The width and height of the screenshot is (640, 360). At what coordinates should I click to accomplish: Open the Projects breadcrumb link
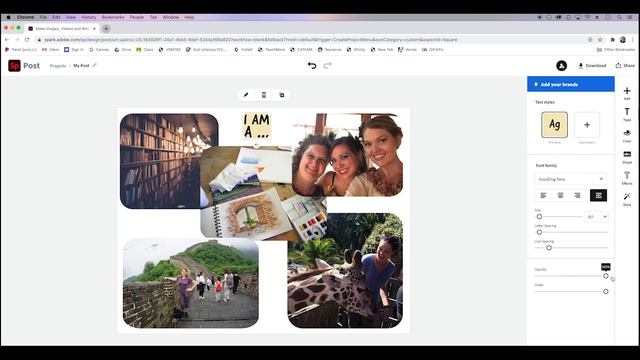[x=58, y=66]
